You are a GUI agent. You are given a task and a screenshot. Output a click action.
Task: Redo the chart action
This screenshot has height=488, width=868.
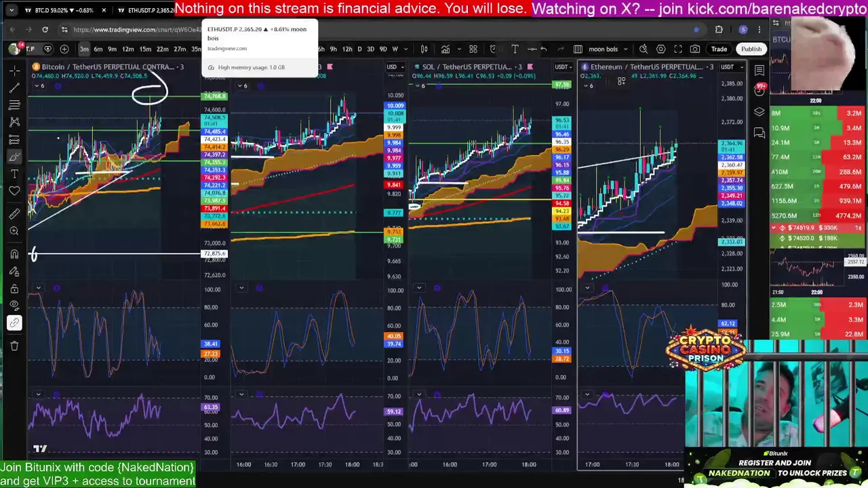[x=560, y=49]
